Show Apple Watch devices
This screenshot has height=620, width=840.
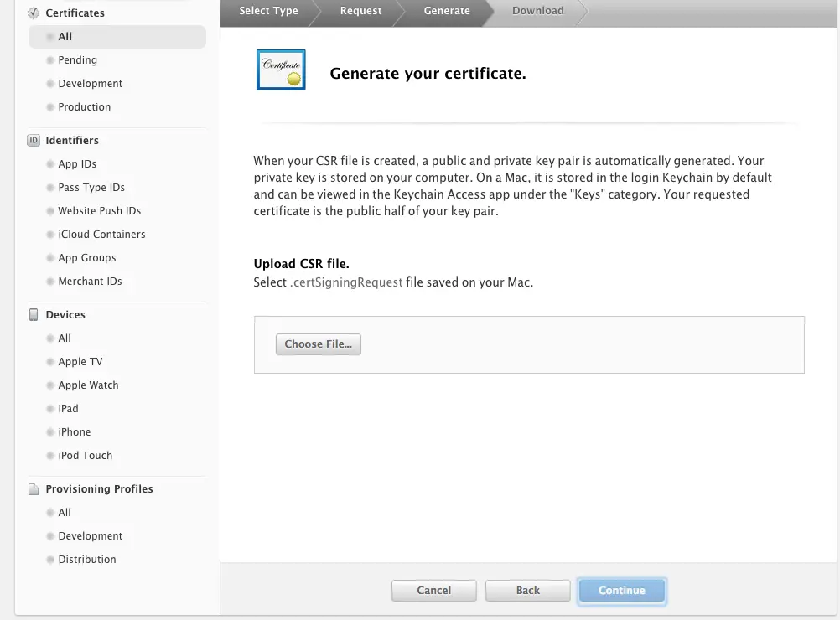point(88,385)
